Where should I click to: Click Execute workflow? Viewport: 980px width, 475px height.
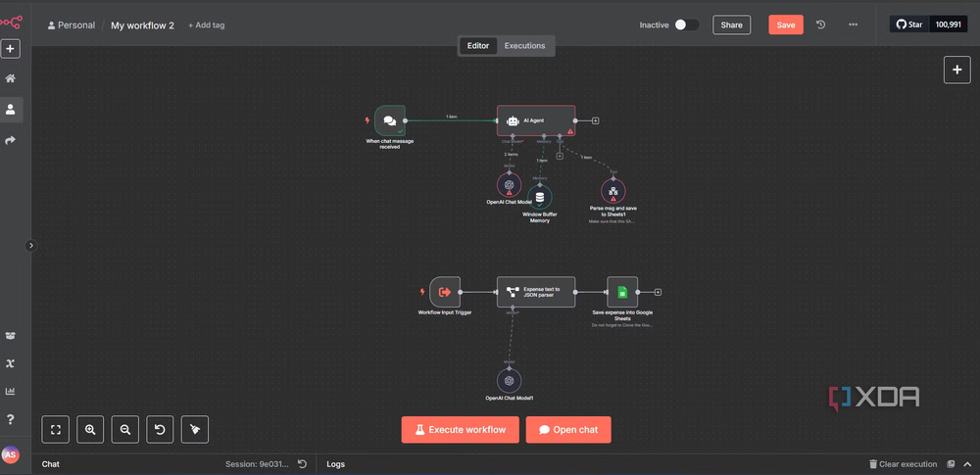tap(460, 429)
